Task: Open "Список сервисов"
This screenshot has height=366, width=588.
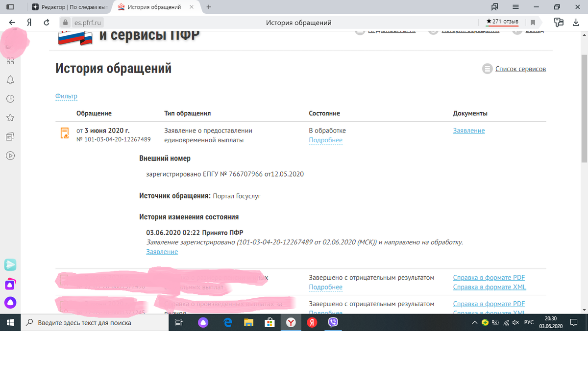Action: 520,69
